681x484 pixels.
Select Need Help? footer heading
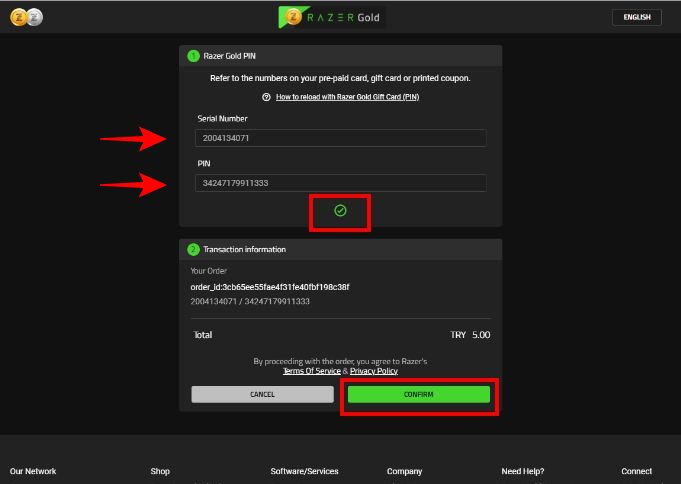[x=523, y=471]
